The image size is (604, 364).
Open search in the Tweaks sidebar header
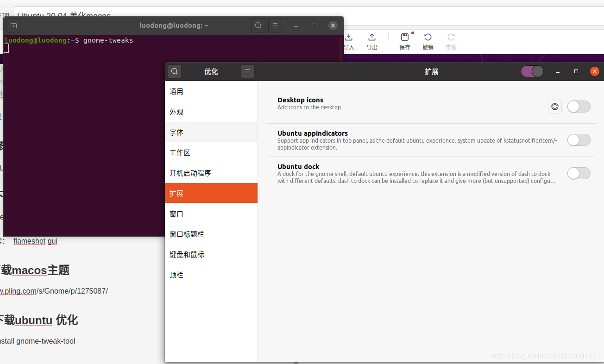175,71
